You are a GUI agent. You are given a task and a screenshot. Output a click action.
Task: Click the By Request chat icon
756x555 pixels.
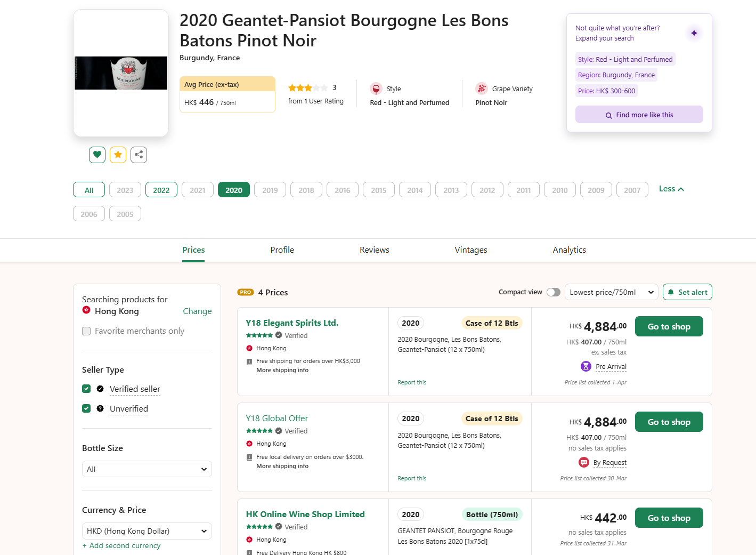584,462
